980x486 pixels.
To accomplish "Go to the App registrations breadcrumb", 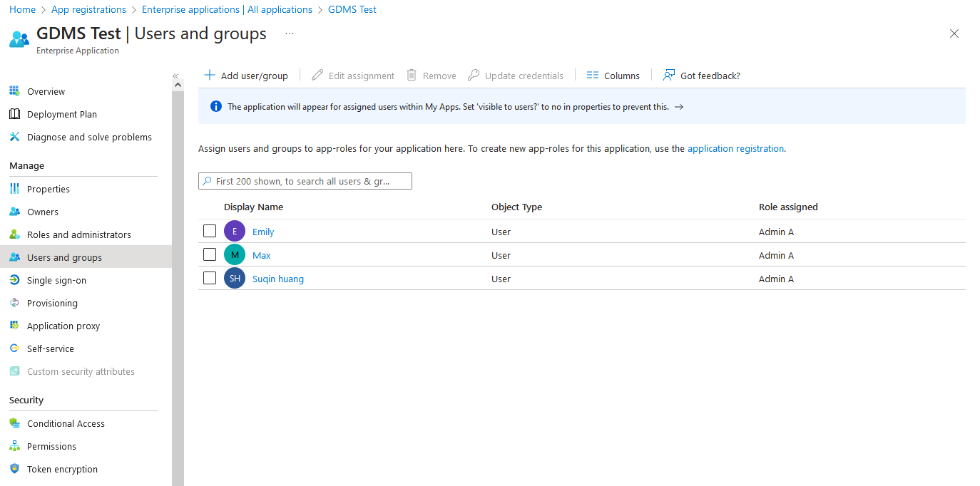I will coord(88,9).
